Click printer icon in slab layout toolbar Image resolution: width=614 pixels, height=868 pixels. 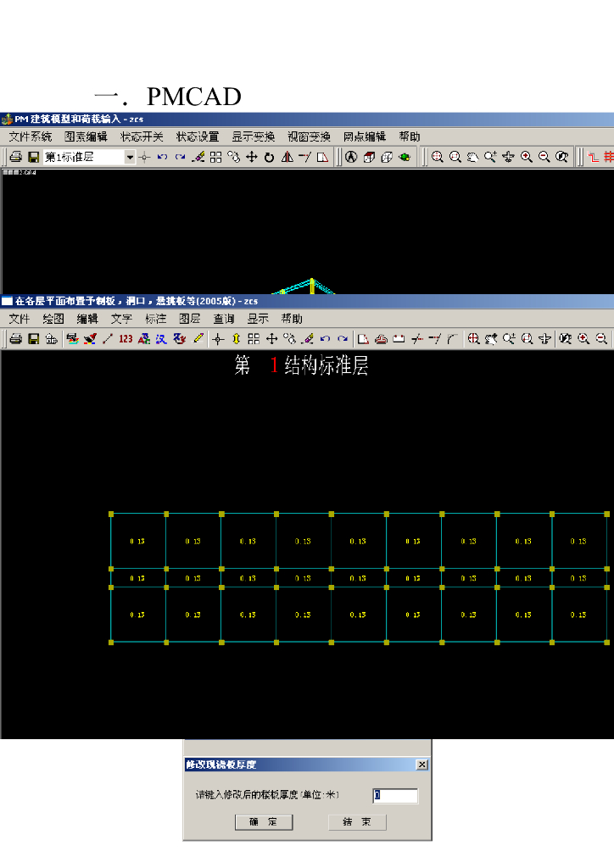tap(15, 339)
